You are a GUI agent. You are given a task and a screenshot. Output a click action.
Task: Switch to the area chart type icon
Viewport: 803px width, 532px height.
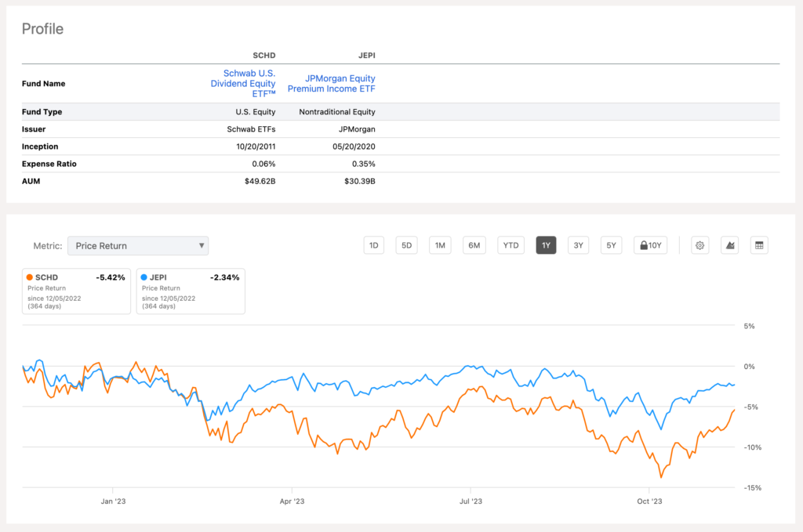[x=730, y=245]
